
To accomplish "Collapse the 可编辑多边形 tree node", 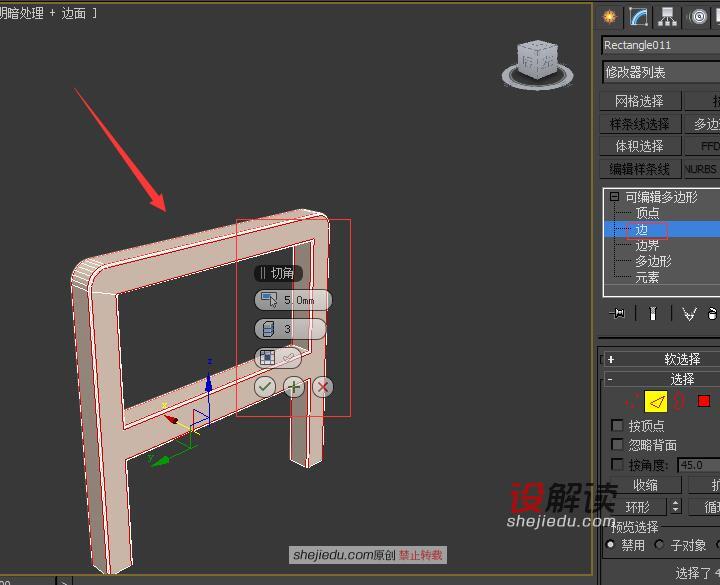I will [x=614, y=197].
